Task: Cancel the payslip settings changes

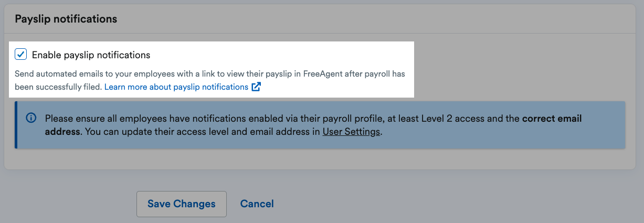Action: [257, 204]
